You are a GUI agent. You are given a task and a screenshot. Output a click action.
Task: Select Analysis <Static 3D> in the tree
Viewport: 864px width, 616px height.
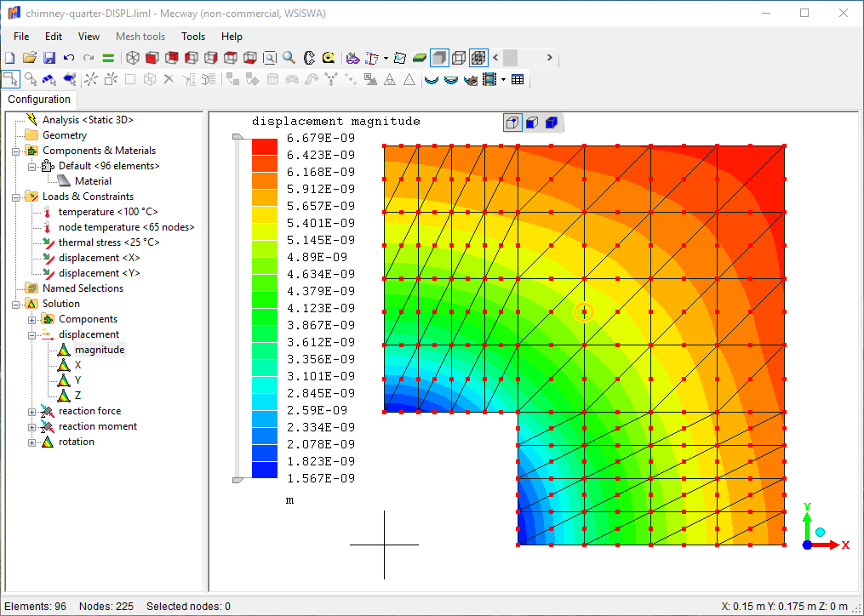tap(89, 120)
